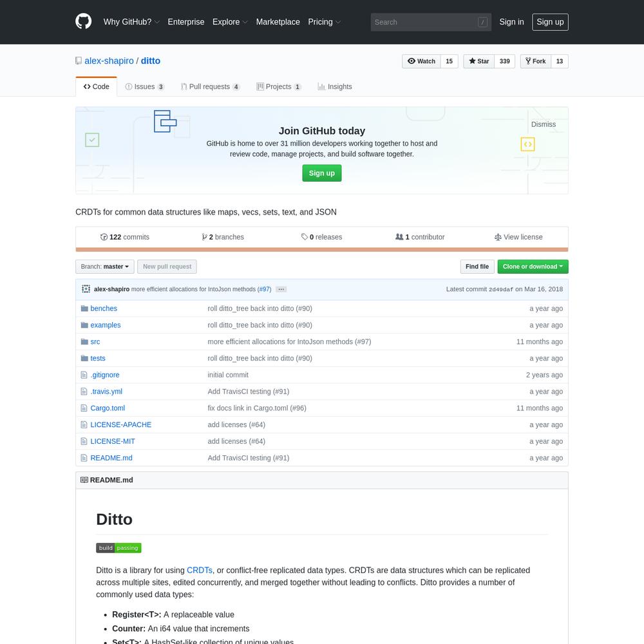Open latest commit hash 2d49daf

pyautogui.click(x=500, y=290)
